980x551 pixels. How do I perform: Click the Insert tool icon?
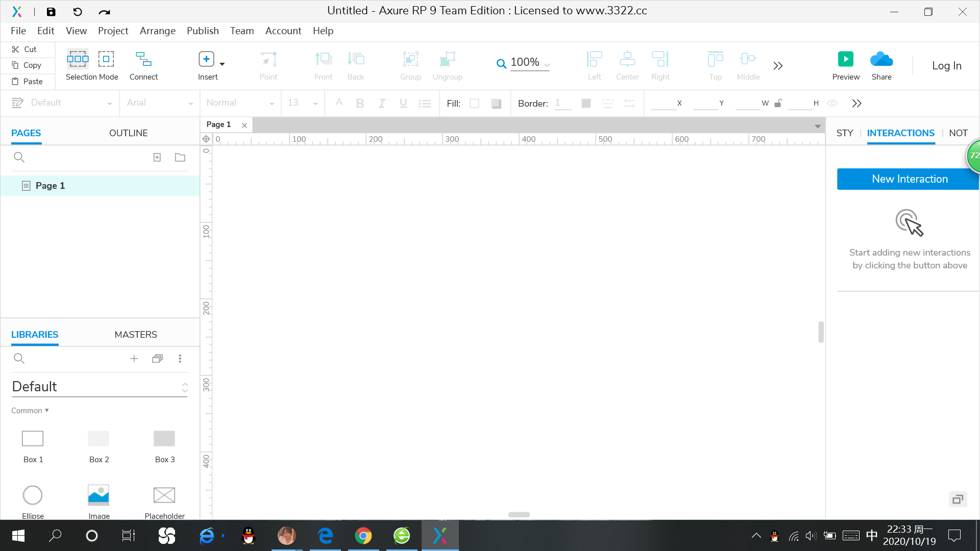tap(206, 59)
